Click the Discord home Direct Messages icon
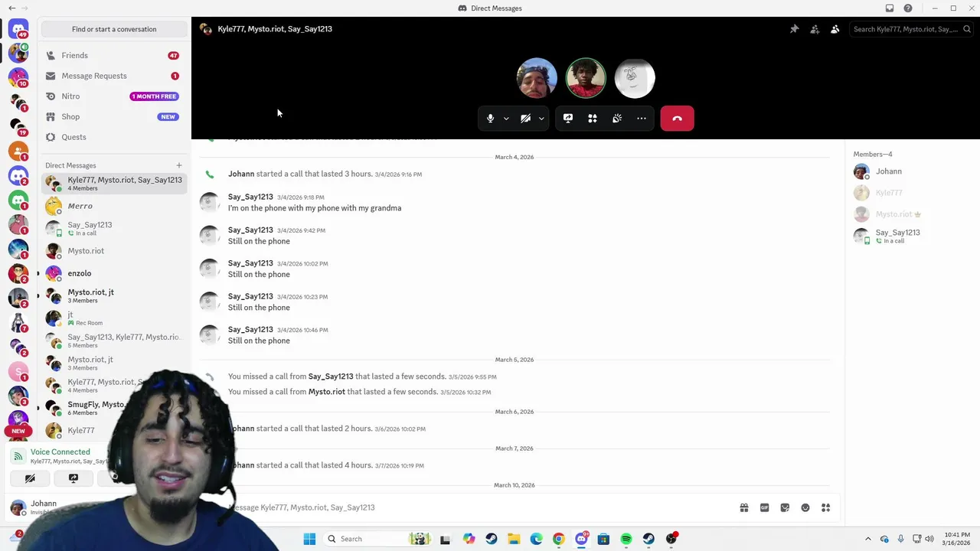 coord(18,30)
